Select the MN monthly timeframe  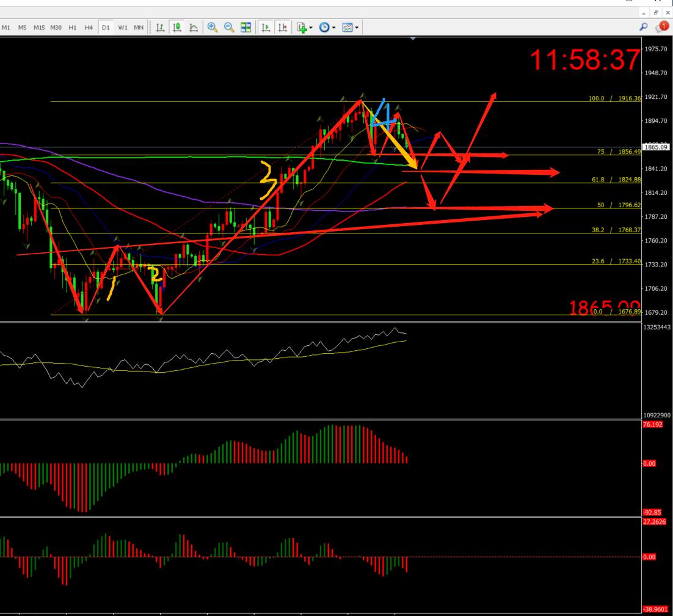tap(139, 28)
